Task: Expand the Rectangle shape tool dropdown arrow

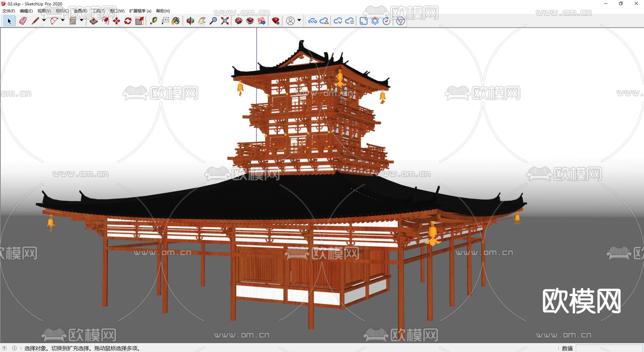Action: 82,20
